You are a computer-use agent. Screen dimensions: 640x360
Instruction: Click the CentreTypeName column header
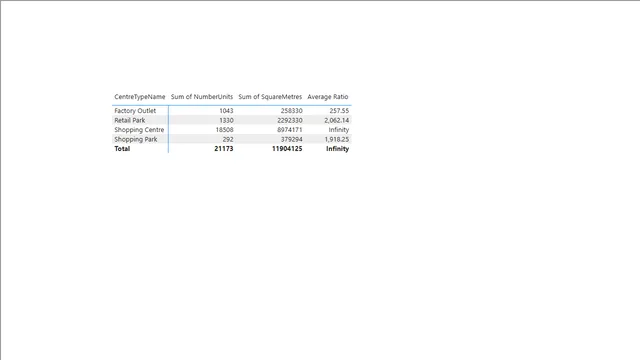click(140, 97)
